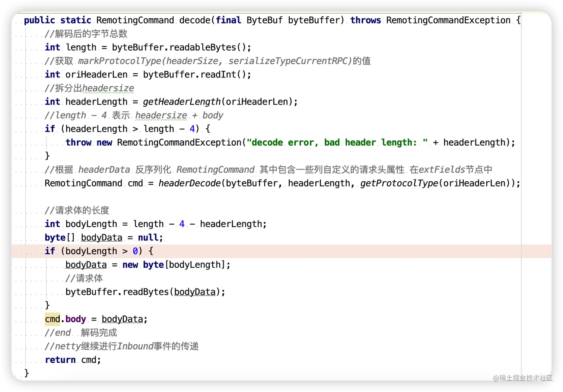Click the byte[] type on bodyData declaration
Image resolution: width=563 pixels, height=392 pixels.
(x=60, y=238)
